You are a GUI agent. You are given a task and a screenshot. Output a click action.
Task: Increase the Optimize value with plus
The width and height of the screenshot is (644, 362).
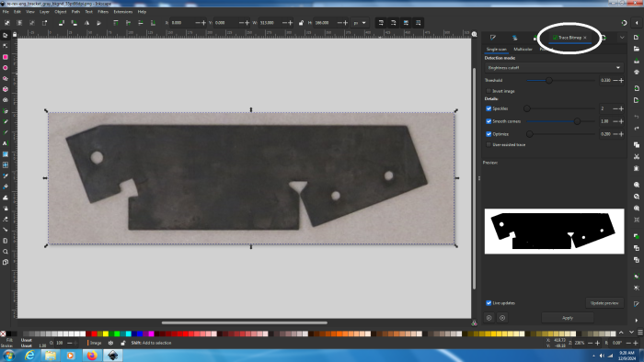(x=621, y=134)
